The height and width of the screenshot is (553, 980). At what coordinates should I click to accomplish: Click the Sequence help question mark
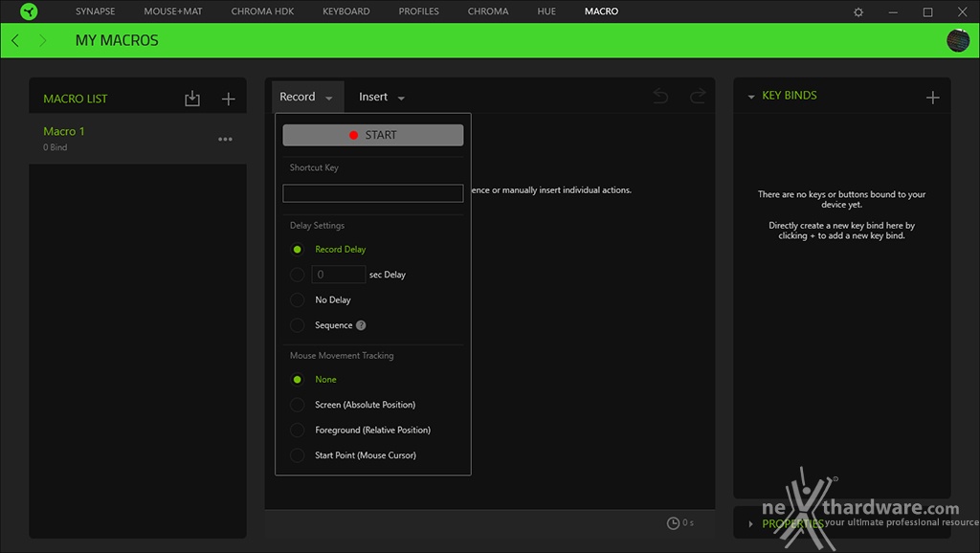point(361,325)
